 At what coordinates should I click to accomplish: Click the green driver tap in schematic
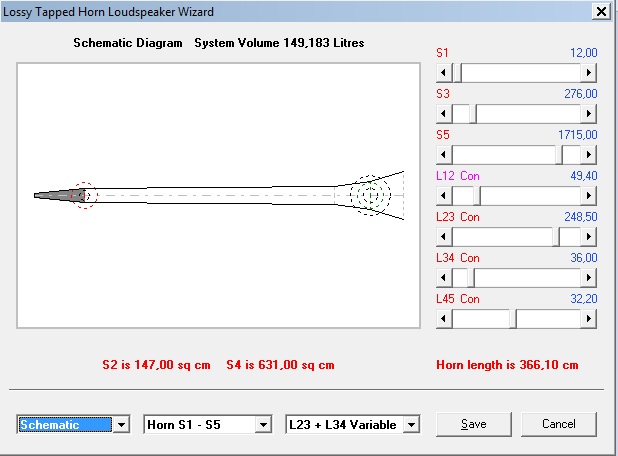tap(370, 195)
